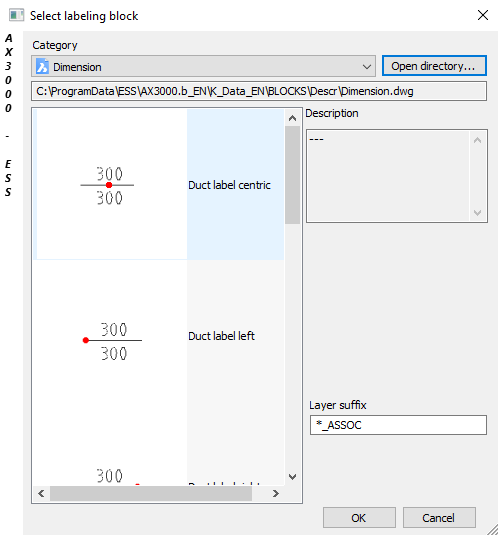
Task: Click the horizontal scroll right arrow
Action: [x=275, y=494]
